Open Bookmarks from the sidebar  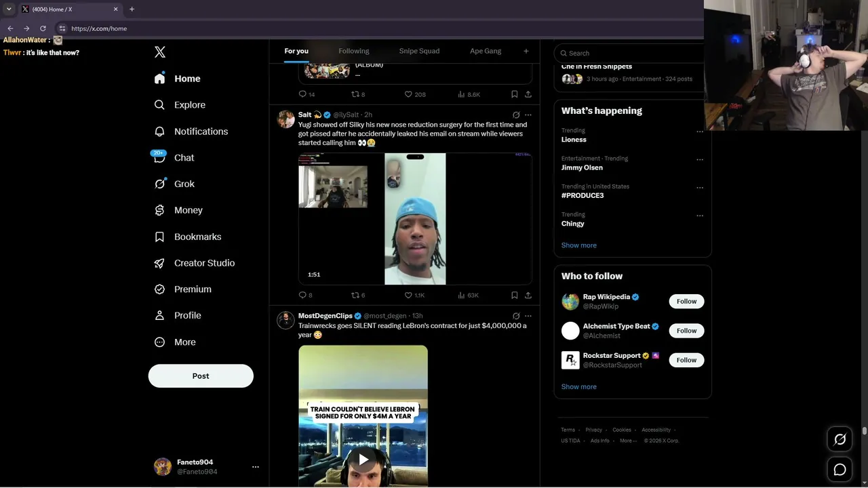188,237
